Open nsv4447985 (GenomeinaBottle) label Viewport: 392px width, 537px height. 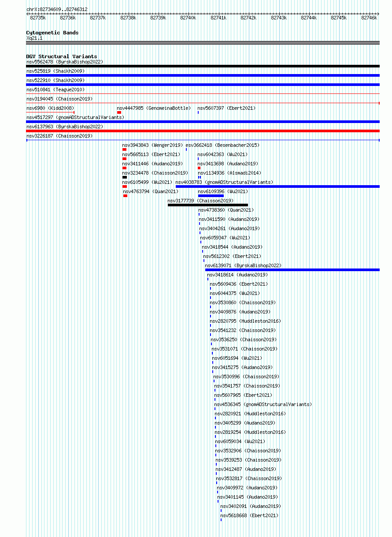click(x=154, y=108)
